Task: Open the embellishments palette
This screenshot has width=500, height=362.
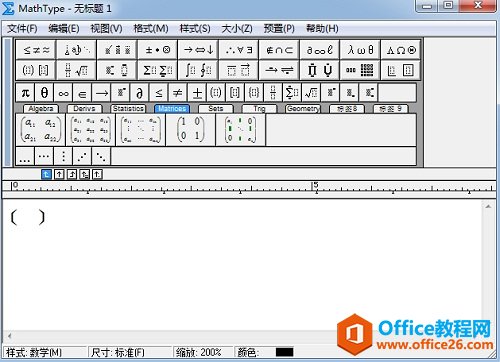Action: [x=117, y=50]
